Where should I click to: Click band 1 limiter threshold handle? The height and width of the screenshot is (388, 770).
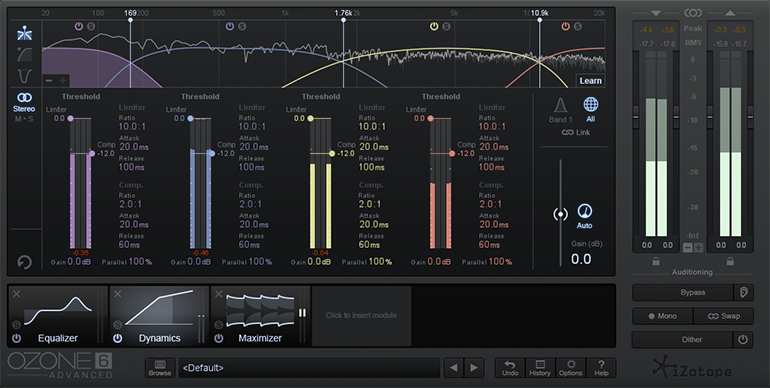[70, 118]
